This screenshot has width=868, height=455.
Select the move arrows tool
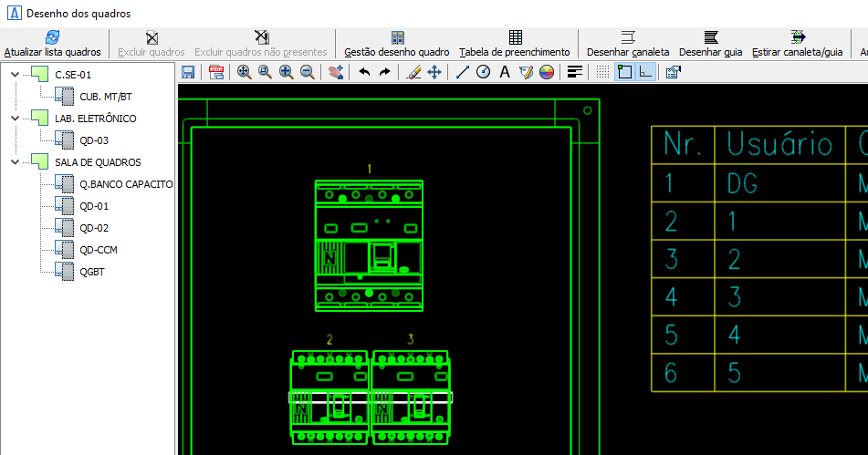[x=434, y=72]
